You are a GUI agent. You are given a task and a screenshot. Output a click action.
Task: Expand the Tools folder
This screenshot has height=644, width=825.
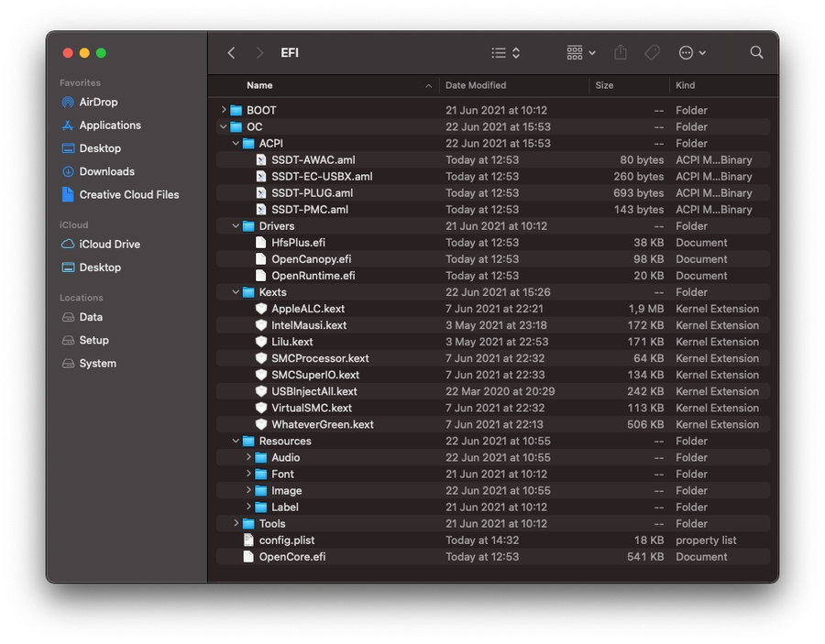click(x=236, y=523)
